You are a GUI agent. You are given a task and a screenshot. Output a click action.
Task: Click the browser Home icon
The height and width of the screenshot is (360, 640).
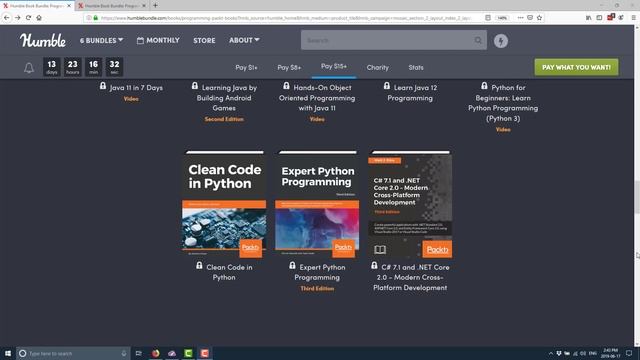tap(39, 18)
